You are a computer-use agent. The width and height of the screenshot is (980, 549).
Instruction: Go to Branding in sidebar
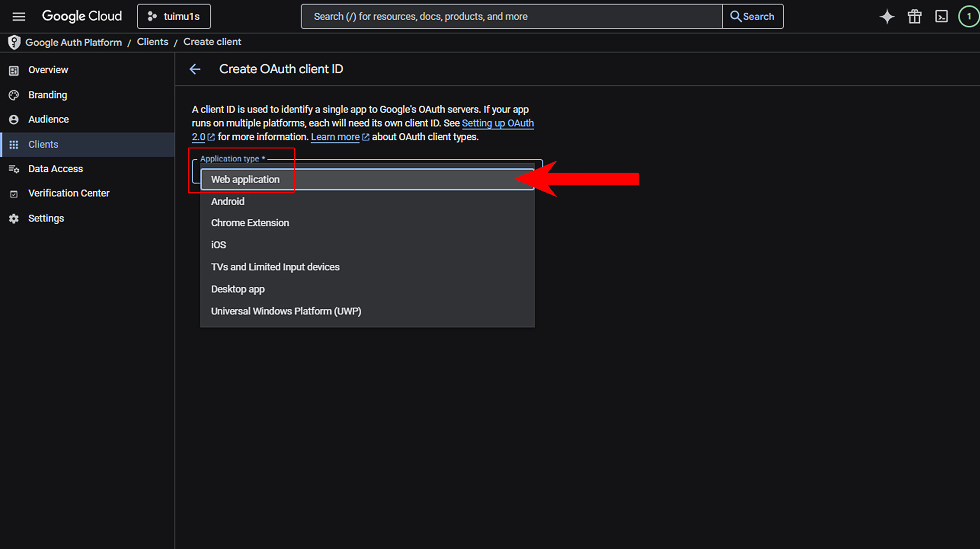tap(48, 95)
